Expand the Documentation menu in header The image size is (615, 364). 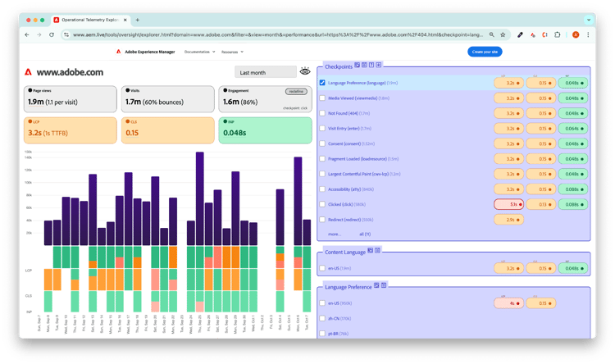point(198,52)
